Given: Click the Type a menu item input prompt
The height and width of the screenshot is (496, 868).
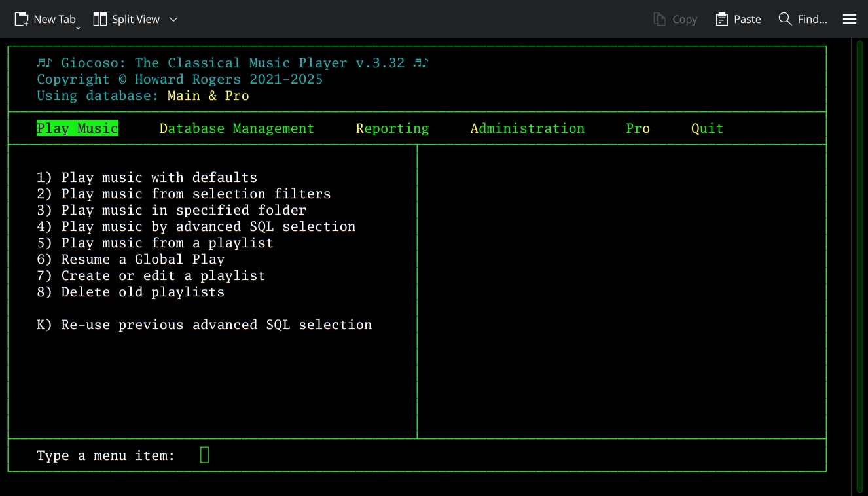Looking at the screenshot, I should click(x=204, y=454).
